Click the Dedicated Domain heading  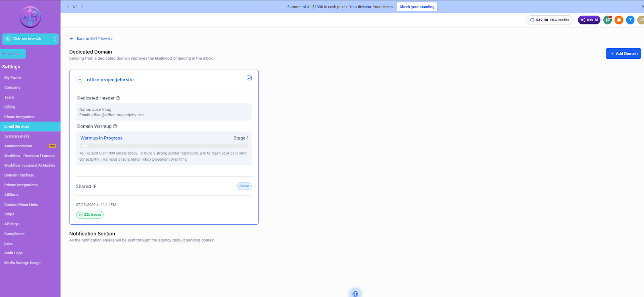91,52
